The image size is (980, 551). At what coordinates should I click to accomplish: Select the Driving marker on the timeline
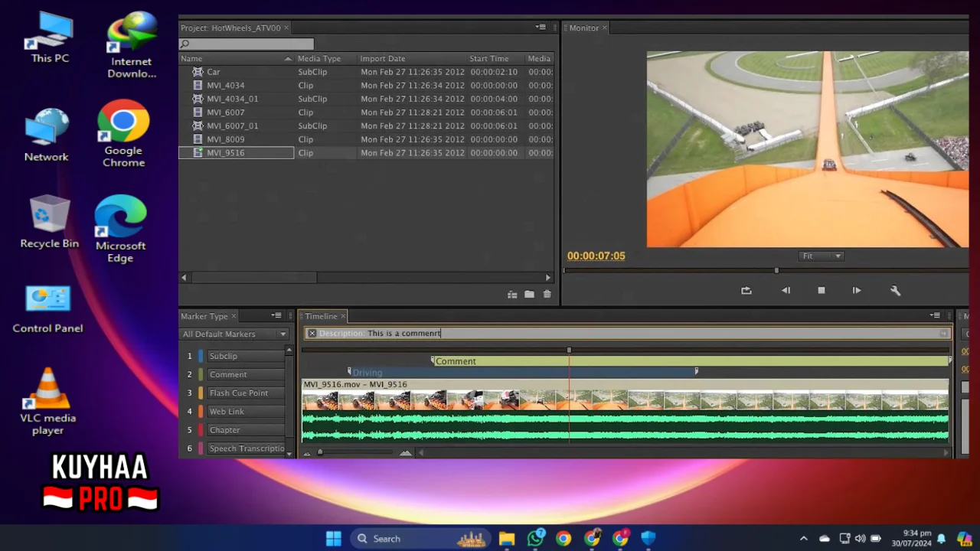[522, 373]
